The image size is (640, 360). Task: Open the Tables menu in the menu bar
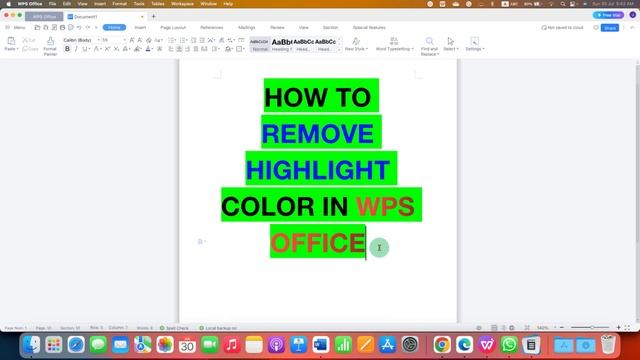coord(158,4)
